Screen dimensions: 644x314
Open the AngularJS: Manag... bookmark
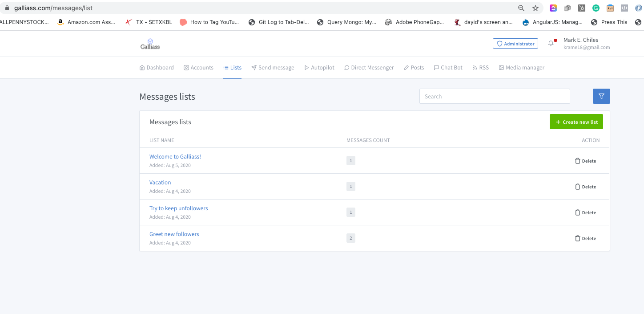point(553,22)
